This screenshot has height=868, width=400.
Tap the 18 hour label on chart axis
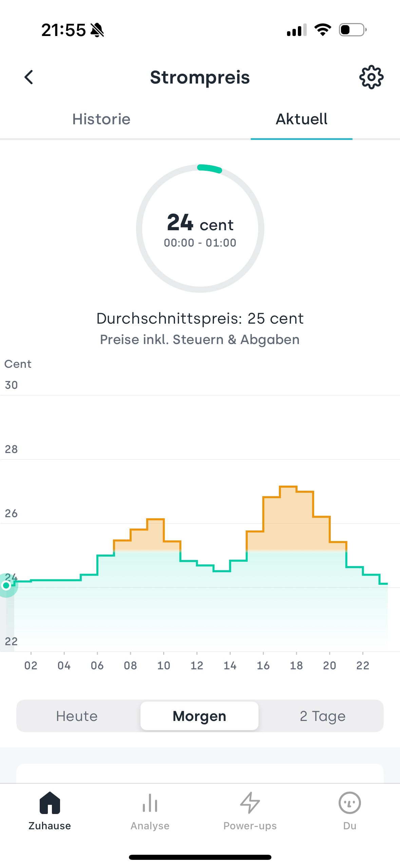[x=296, y=665]
